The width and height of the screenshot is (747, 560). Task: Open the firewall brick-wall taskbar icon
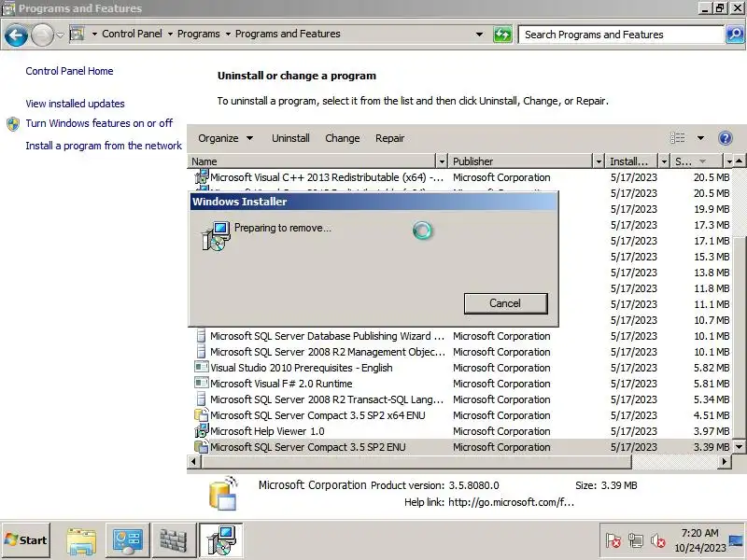coord(174,540)
